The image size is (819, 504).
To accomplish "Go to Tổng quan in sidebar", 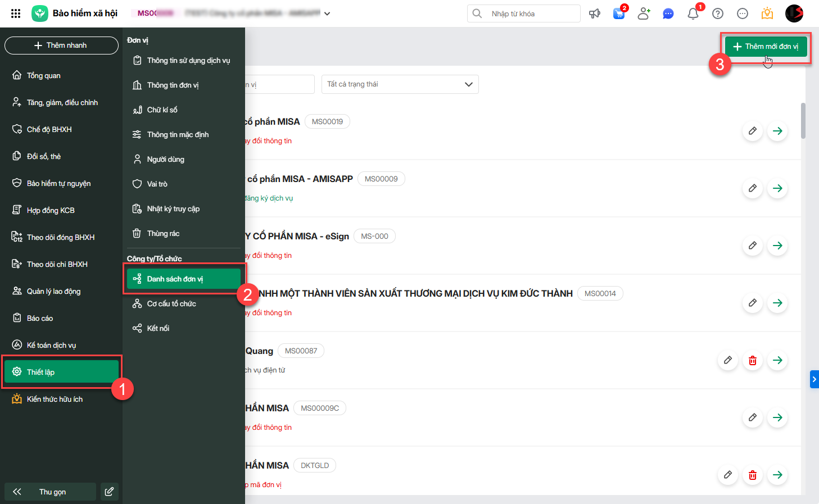I will click(61, 75).
